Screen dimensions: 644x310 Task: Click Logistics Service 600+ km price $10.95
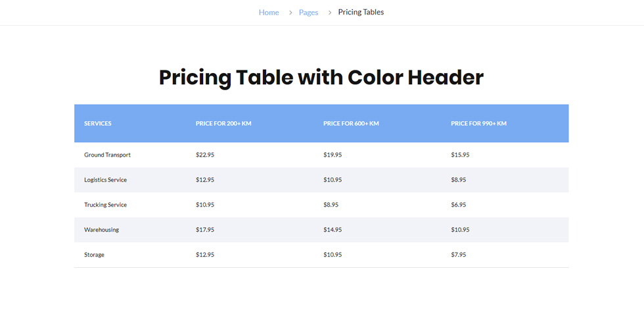[333, 180]
